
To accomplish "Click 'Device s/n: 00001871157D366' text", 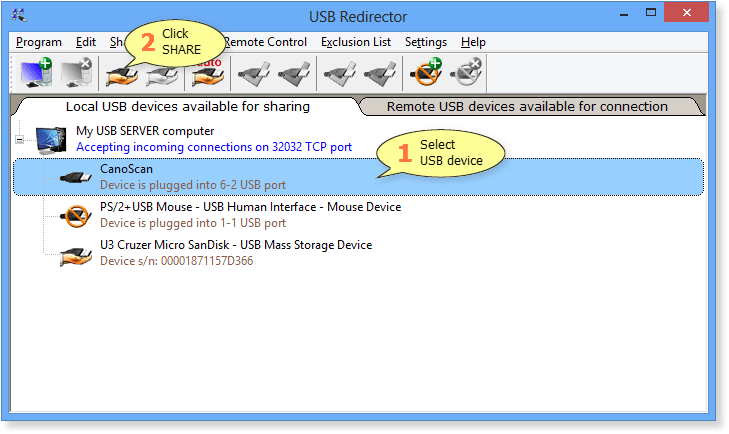I will tap(176, 261).
